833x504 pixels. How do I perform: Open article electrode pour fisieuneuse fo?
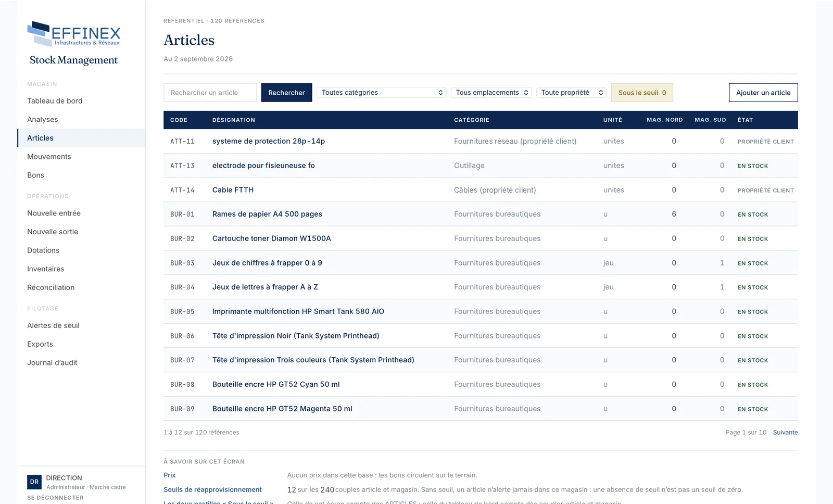(x=263, y=166)
